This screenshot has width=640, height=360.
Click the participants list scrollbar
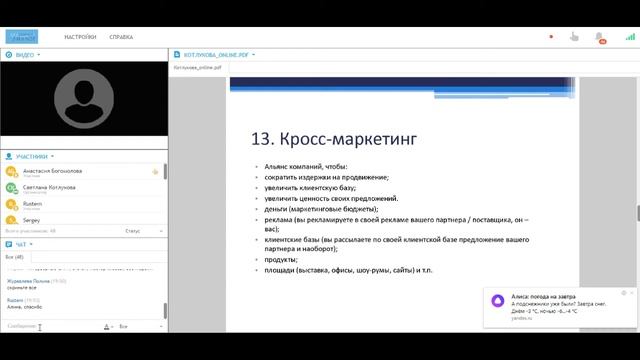[x=165, y=171]
